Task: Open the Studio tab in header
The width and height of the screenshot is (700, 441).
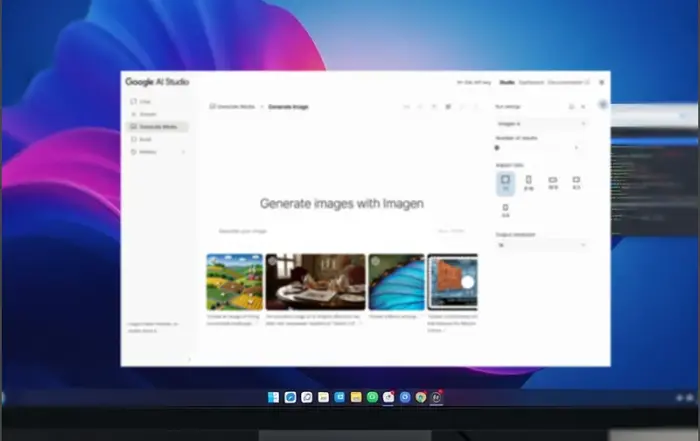Action: coord(507,82)
